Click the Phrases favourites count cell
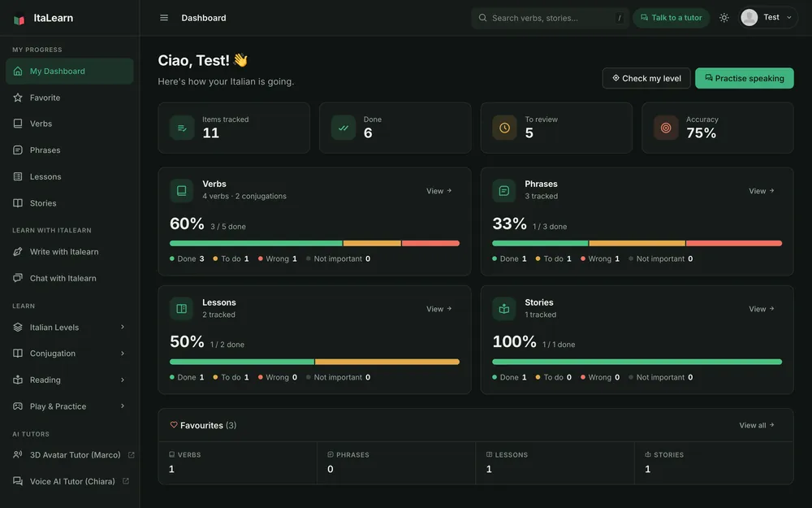The width and height of the screenshot is (812, 508). 396,462
